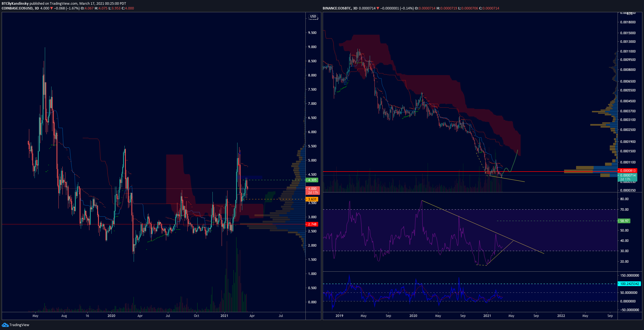644x330 pixels.
Task: Click 'Oct' on the left chart's time axis
Action: point(197,316)
